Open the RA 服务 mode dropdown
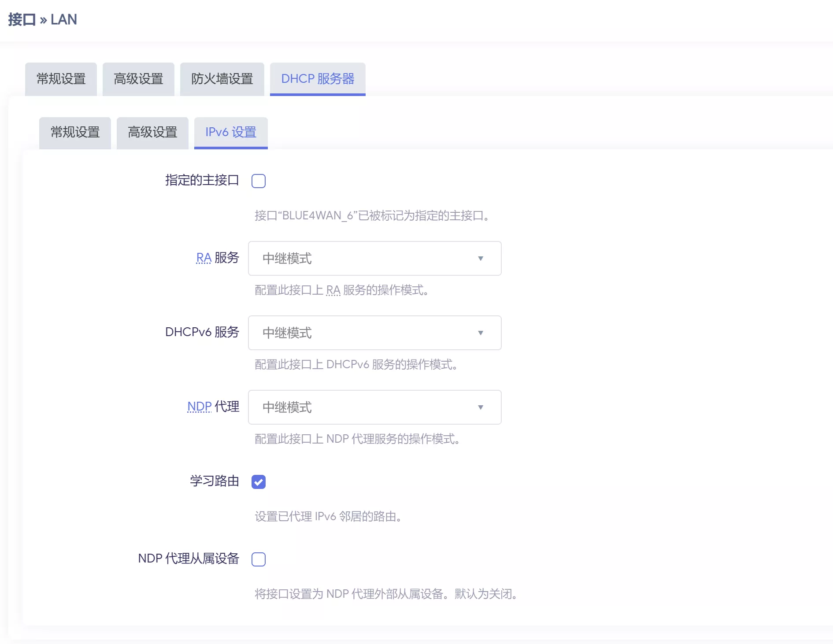Image resolution: width=833 pixels, height=644 pixels. [374, 259]
